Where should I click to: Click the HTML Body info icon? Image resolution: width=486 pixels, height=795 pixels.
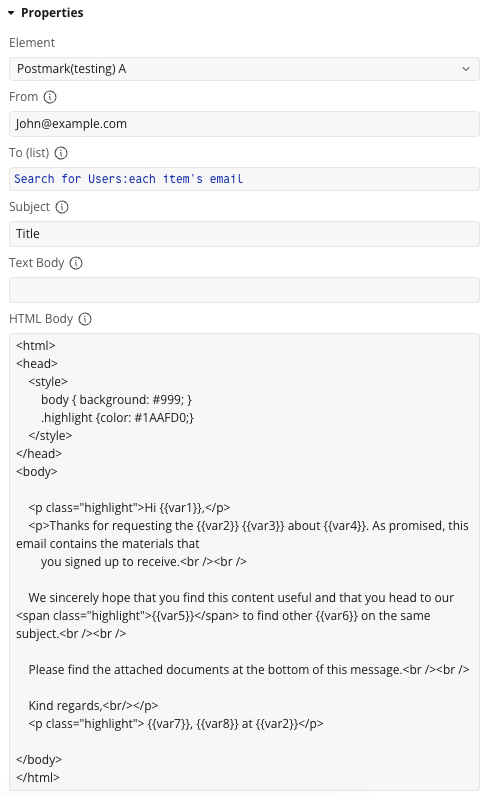(x=85, y=319)
